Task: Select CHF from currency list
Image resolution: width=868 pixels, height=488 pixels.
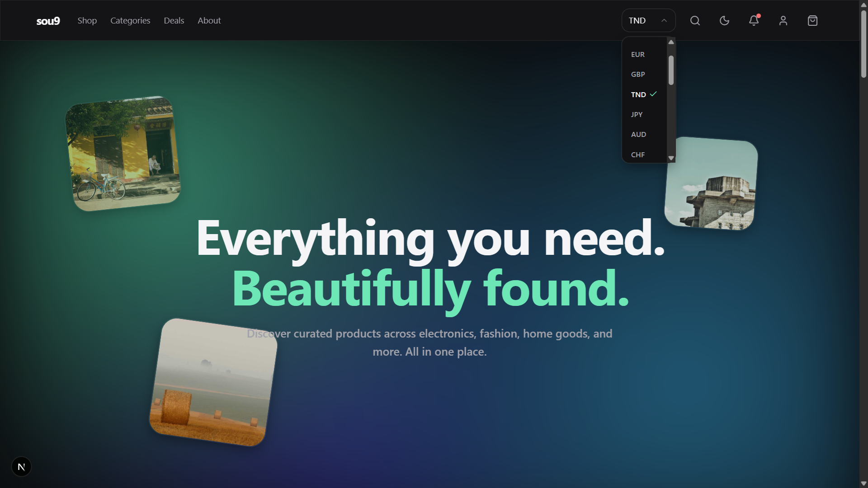Action: (x=644, y=155)
